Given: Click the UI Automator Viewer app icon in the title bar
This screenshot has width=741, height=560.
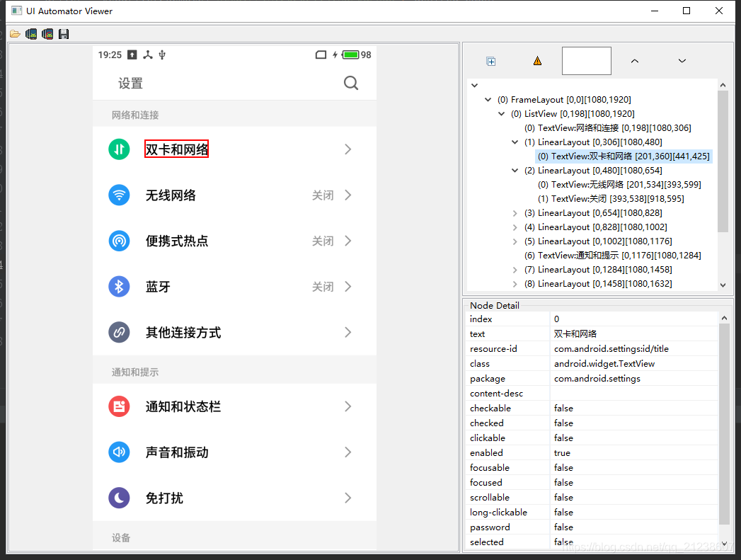Looking at the screenshot, I should tap(16, 11).
